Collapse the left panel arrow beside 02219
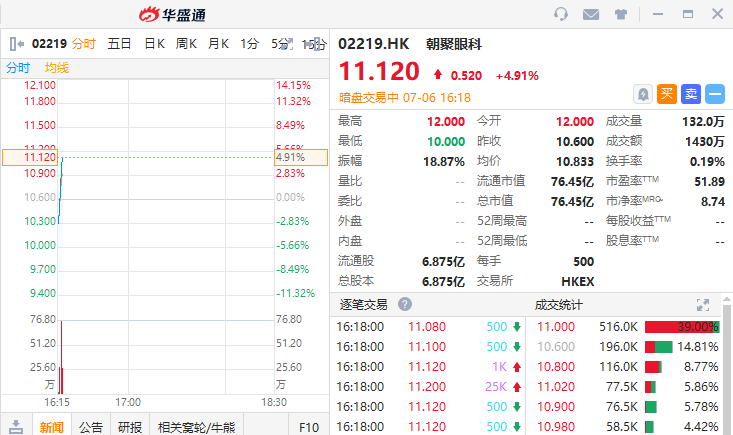Viewport: 733px width, 435px height. 16,43
